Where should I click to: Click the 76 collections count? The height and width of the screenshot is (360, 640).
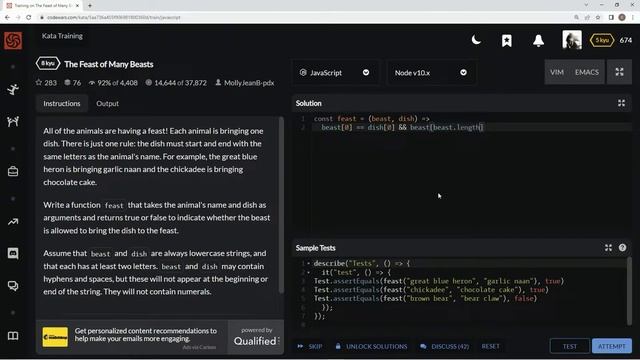tap(73, 83)
